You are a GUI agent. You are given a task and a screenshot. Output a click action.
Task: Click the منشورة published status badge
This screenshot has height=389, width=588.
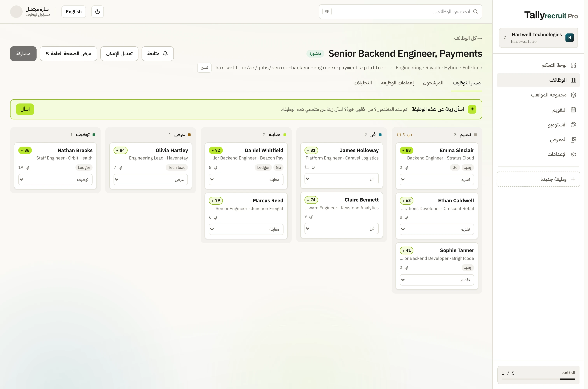(x=315, y=54)
